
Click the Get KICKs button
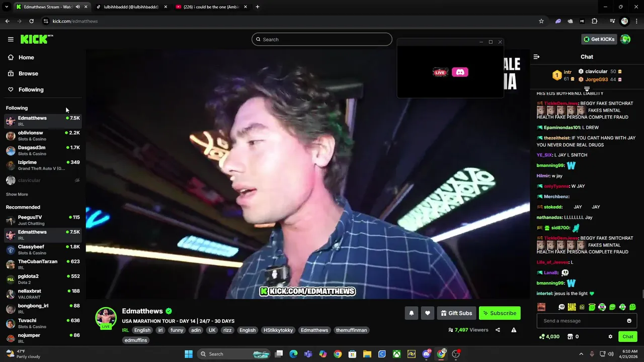click(x=599, y=39)
